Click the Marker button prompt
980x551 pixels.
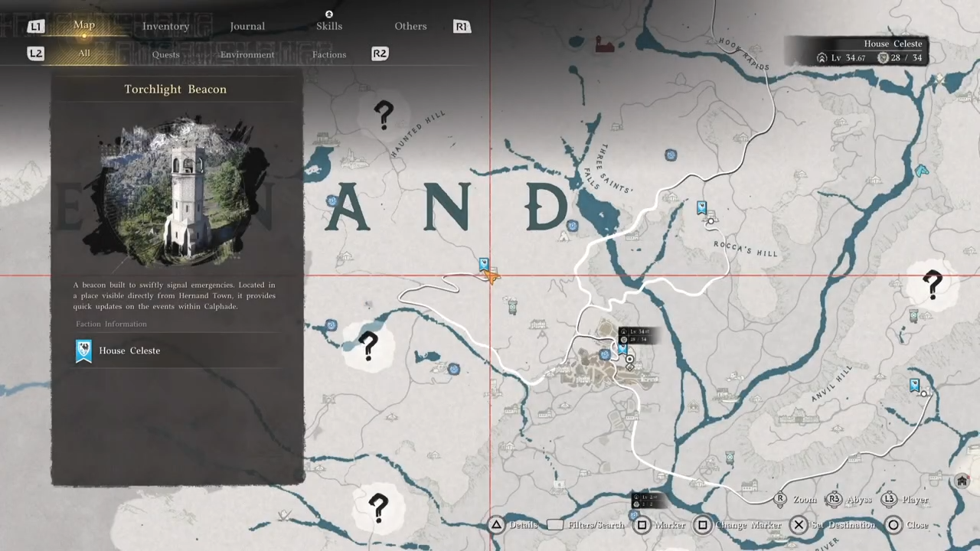[x=661, y=525]
